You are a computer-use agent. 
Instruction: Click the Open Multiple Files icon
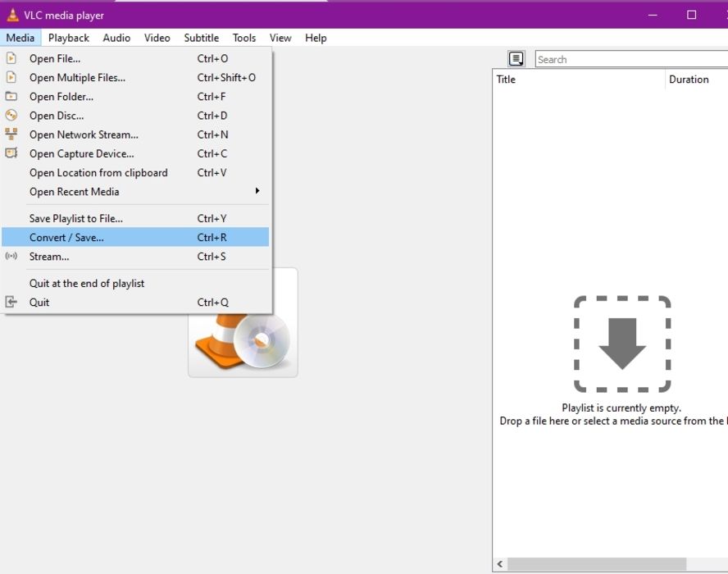[x=11, y=78]
